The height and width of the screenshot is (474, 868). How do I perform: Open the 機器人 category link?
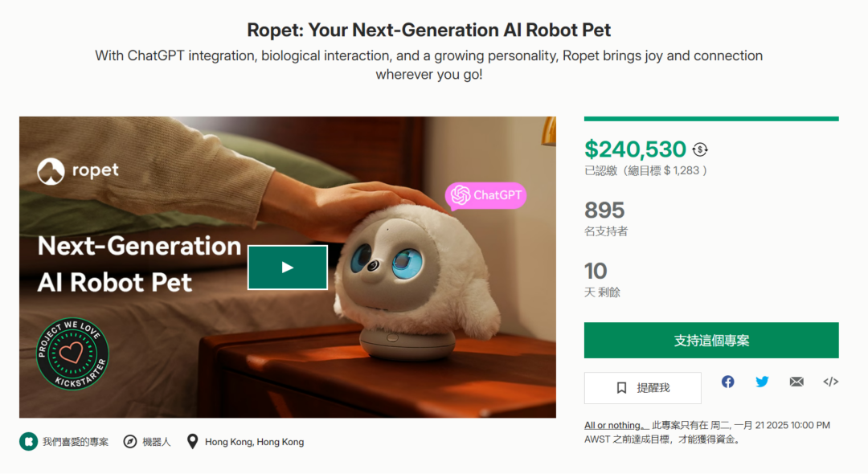pyautogui.click(x=157, y=442)
